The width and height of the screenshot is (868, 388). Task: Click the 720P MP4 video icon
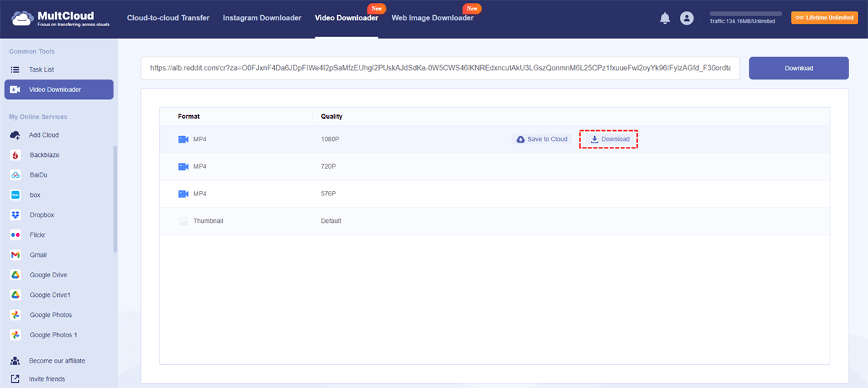[x=183, y=166]
